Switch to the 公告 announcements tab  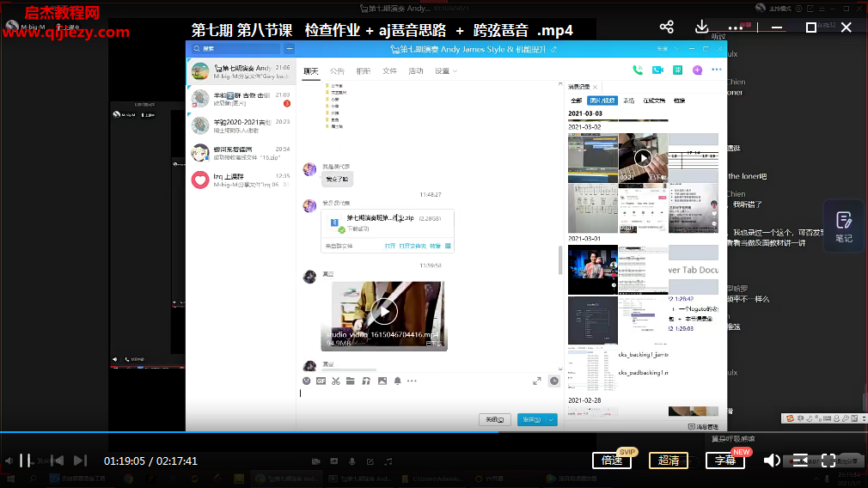pos(337,70)
